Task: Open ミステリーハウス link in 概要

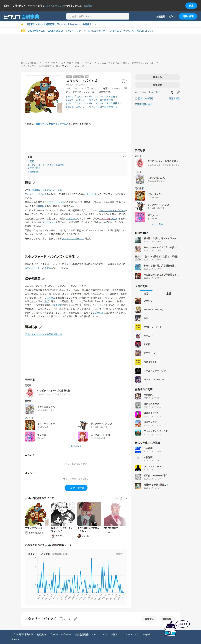Action: click(x=55, y=202)
